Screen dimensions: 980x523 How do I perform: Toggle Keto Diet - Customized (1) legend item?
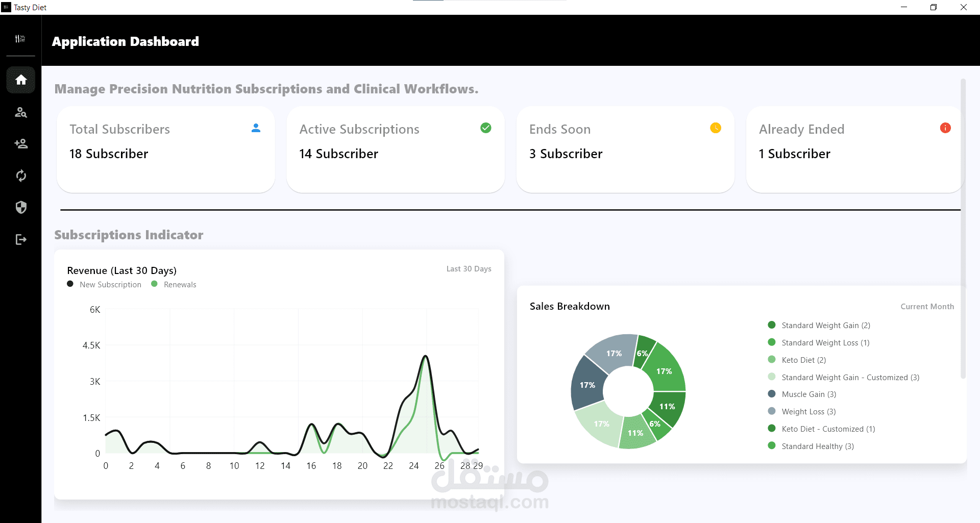pyautogui.click(x=821, y=429)
